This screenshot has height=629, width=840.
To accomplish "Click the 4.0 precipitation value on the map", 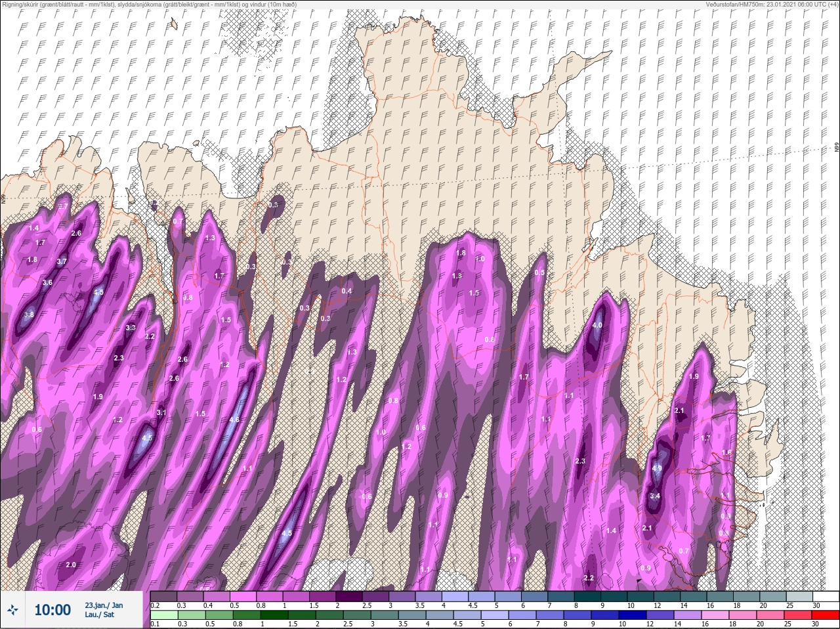I will [x=597, y=325].
